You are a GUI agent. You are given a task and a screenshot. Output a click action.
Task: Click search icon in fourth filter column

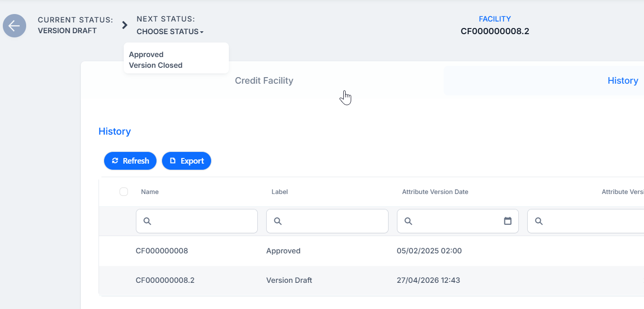click(538, 221)
